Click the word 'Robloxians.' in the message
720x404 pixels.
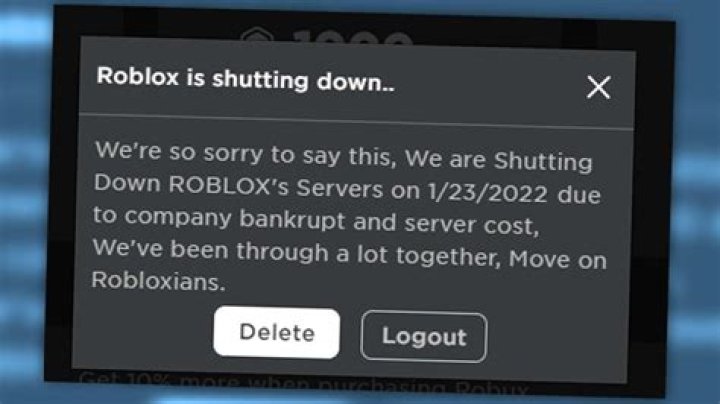coord(158,281)
